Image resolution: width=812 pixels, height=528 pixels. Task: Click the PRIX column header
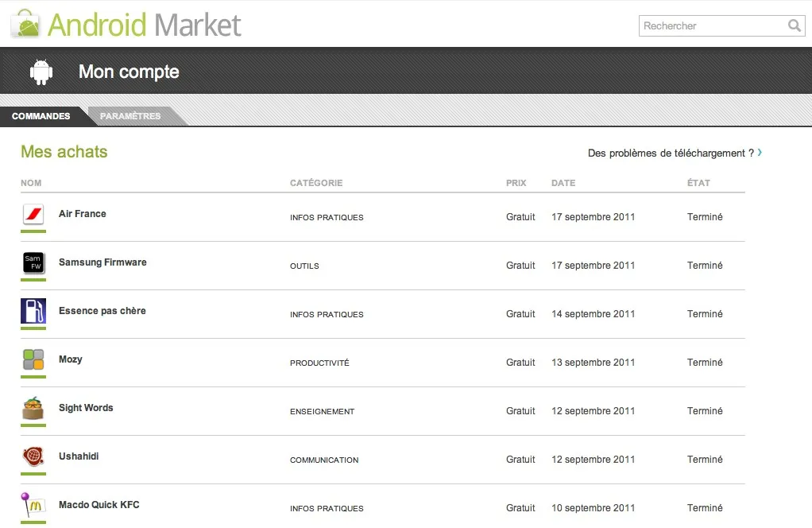point(516,183)
